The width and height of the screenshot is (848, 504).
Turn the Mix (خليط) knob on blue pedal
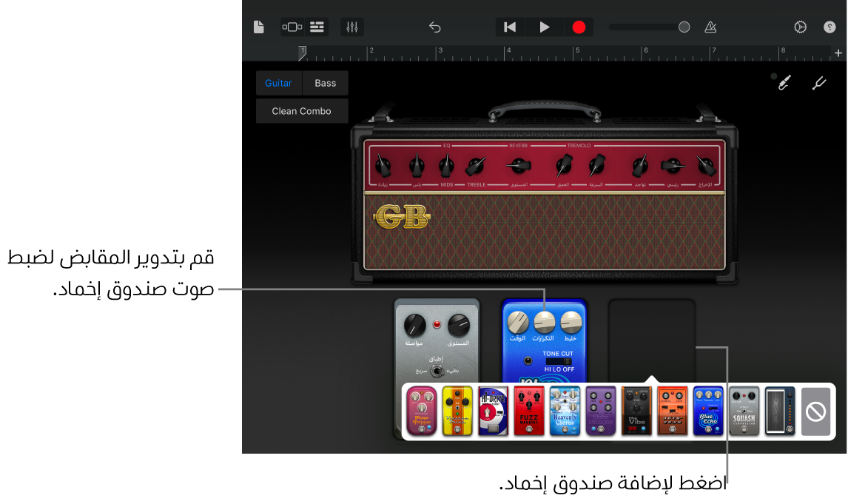(571, 322)
